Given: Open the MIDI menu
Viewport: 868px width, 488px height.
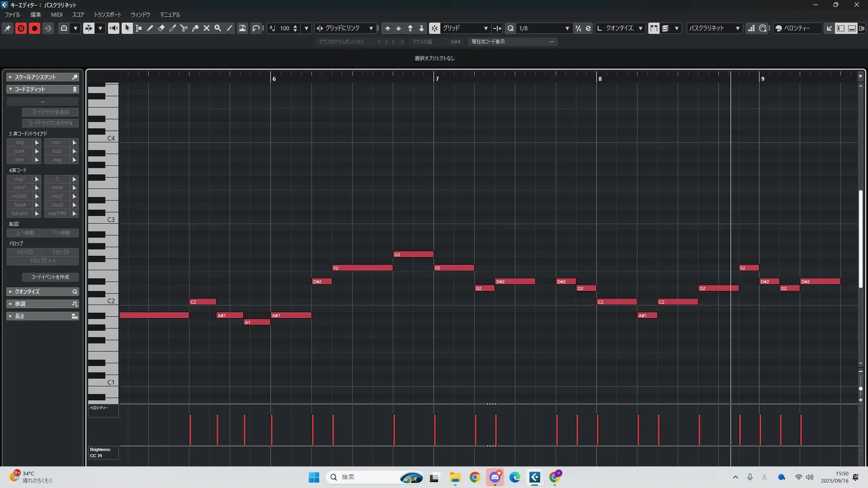Looking at the screenshot, I should click(57, 14).
